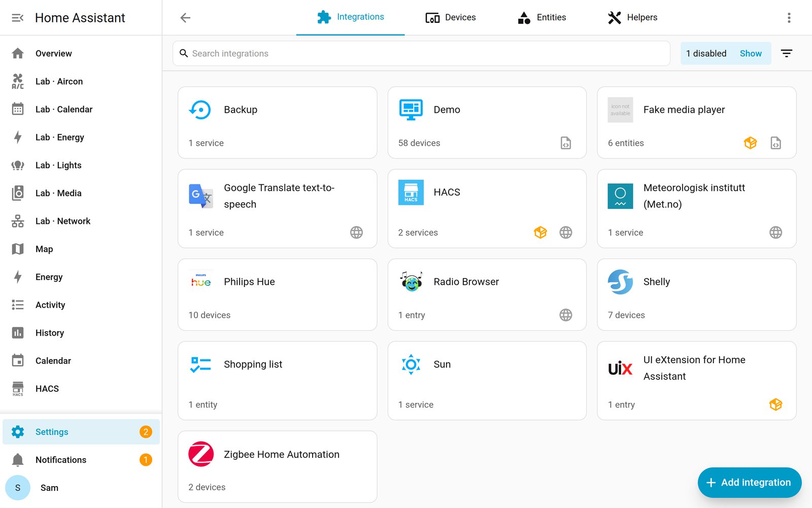
Task: Select the Integrations tab
Action: click(350, 18)
